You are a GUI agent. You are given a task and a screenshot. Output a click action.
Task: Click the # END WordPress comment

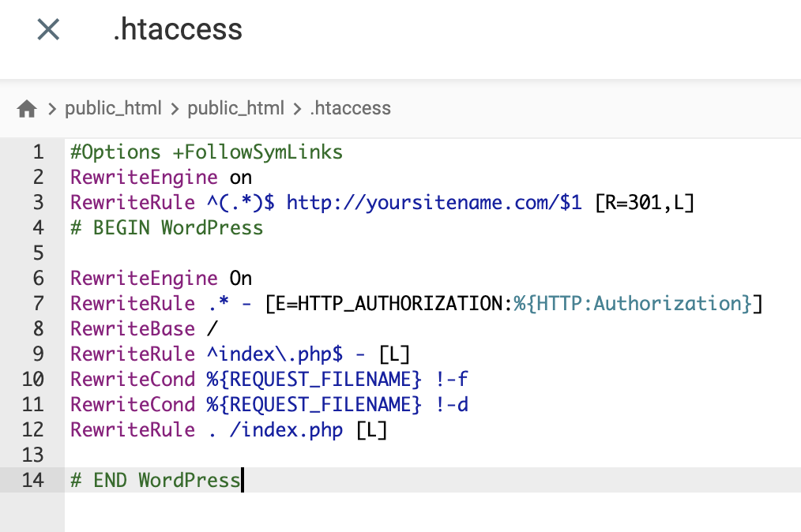(x=155, y=480)
